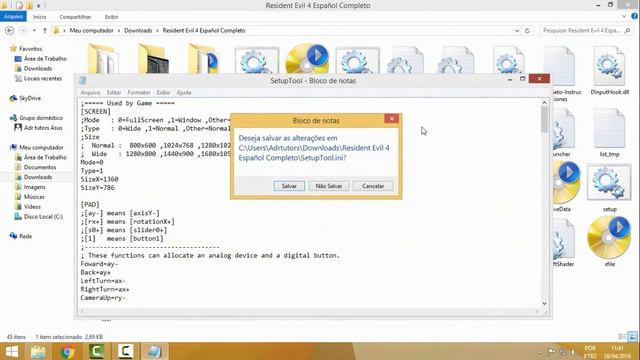
Task: Open Notepad Formatar menu
Action: (139, 93)
